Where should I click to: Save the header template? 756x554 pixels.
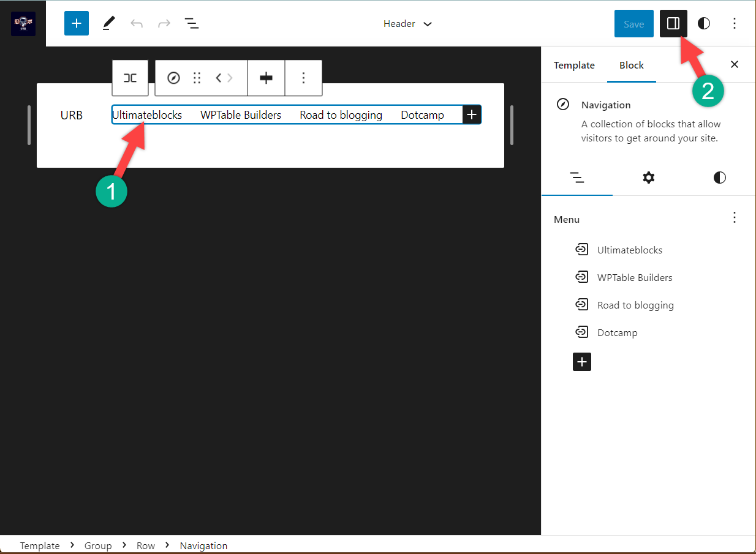(x=633, y=24)
